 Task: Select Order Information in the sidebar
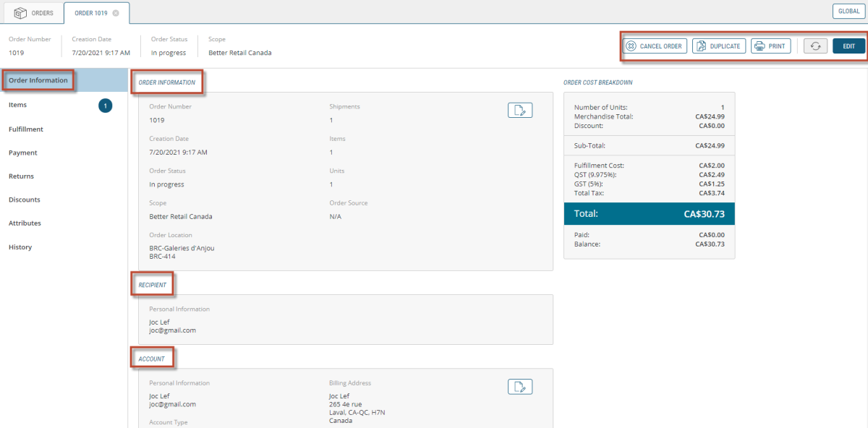coord(38,80)
